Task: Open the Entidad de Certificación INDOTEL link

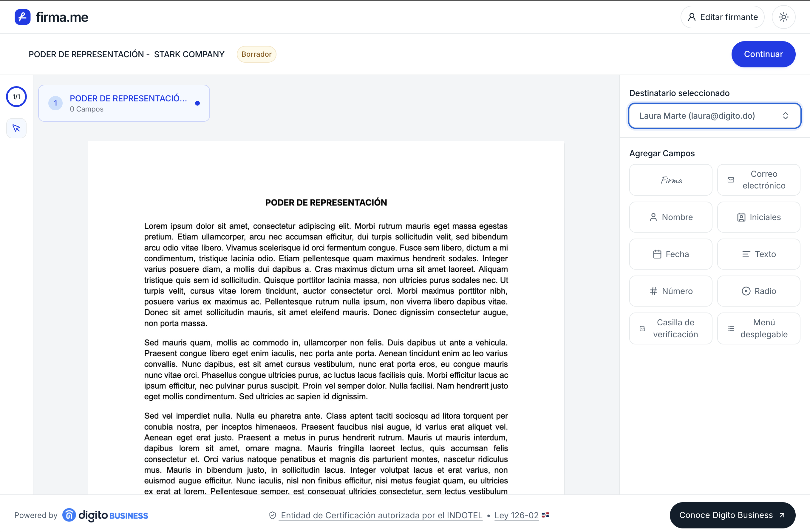Action: point(381,515)
